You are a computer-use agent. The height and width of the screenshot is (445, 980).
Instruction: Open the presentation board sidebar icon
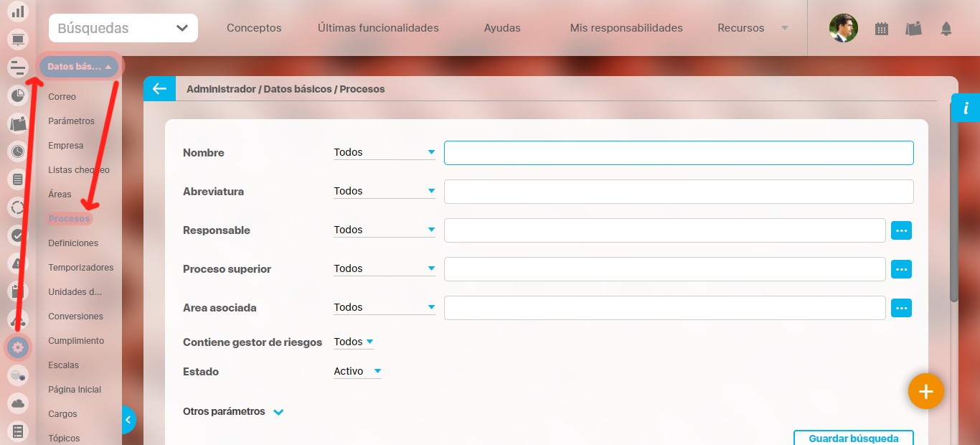pyautogui.click(x=18, y=40)
